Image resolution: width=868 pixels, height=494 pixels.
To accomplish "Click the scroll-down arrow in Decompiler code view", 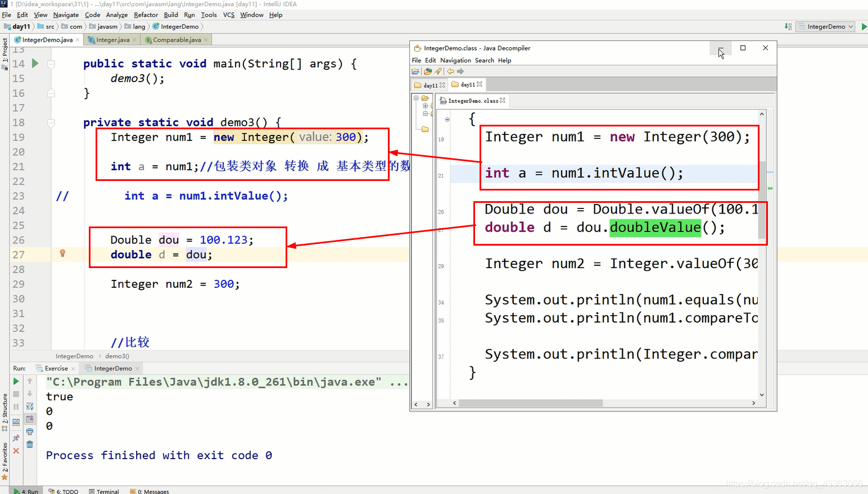I will point(762,395).
